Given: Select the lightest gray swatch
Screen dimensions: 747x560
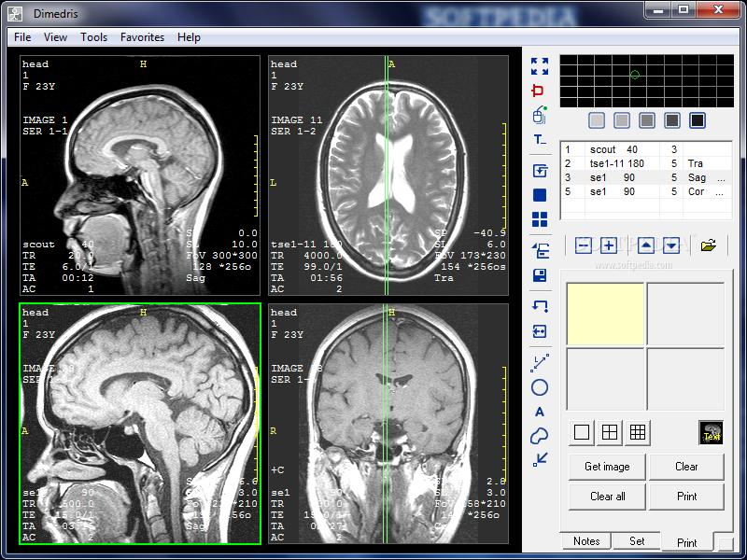Looking at the screenshot, I should 597,120.
